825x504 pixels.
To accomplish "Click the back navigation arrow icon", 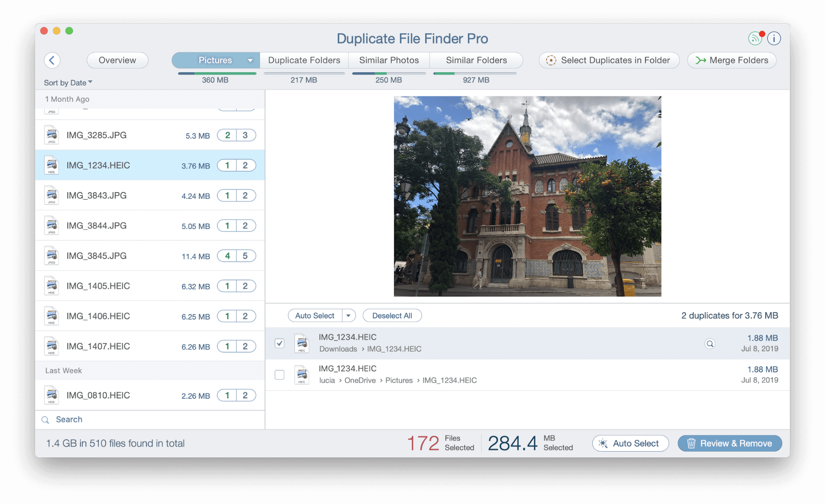I will click(x=52, y=59).
